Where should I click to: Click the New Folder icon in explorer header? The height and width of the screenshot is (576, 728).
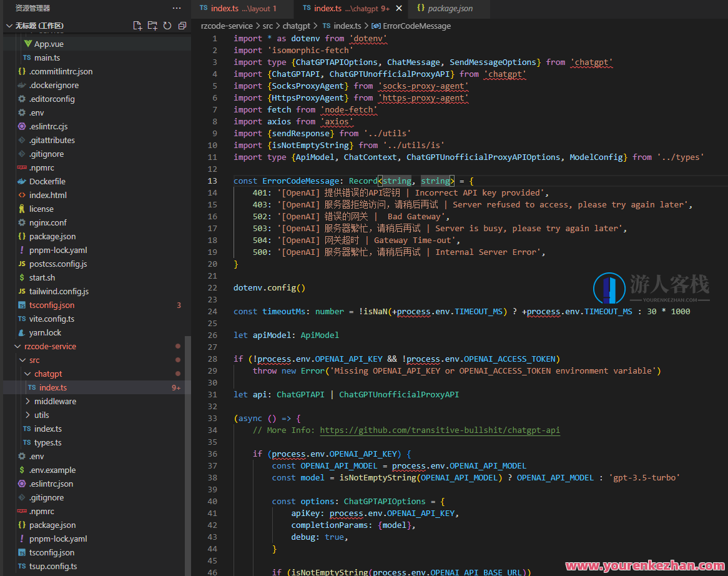click(x=152, y=26)
